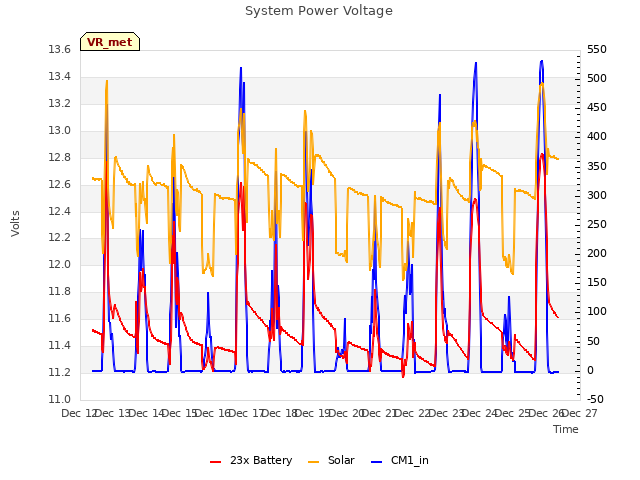
Task: Click the 11.6 left axis value
Action: [x=60, y=318]
